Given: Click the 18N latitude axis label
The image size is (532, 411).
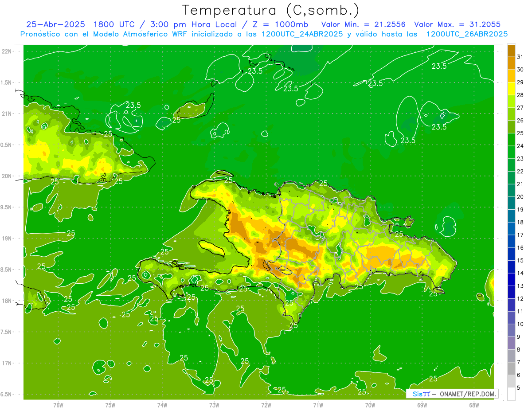Looking at the screenshot, I should (x=7, y=301).
